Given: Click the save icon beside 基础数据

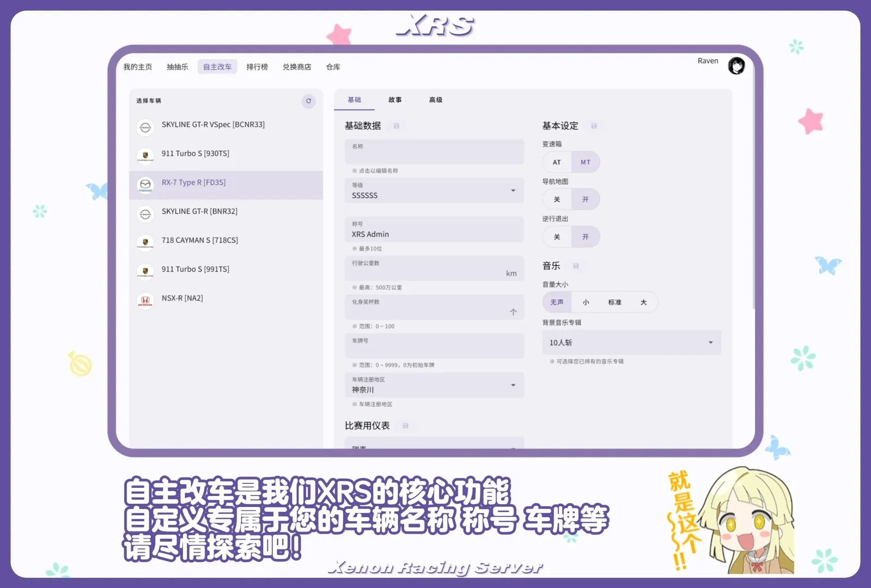Looking at the screenshot, I should click(397, 126).
